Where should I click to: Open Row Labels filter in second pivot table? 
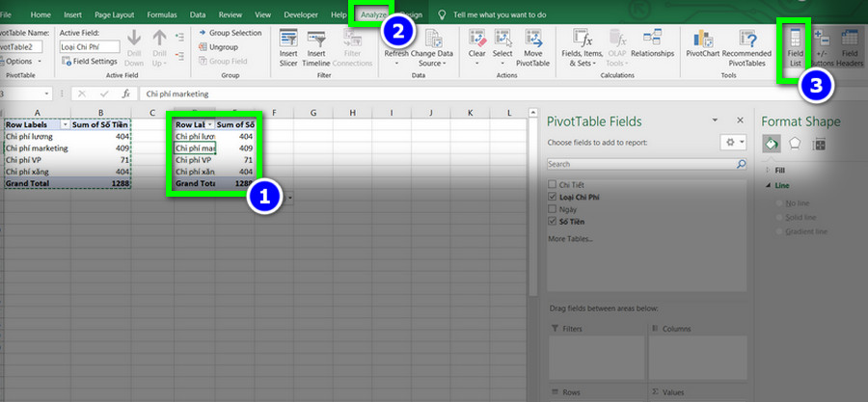[x=210, y=125]
